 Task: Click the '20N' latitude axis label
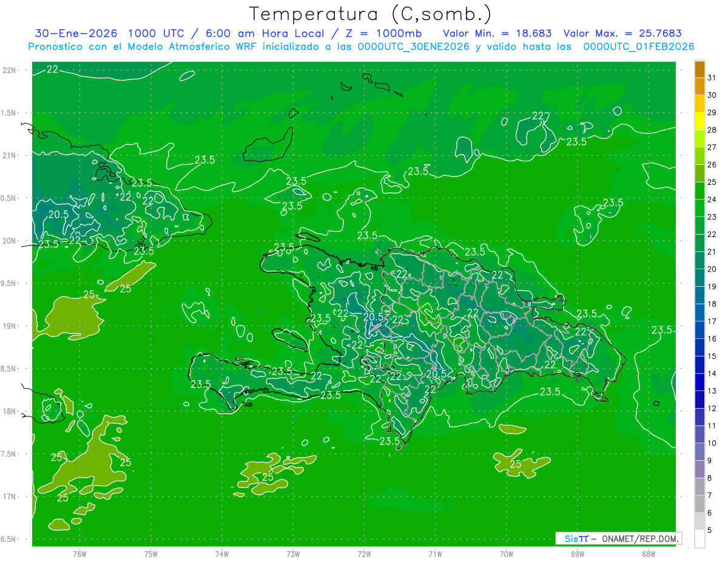pos(10,241)
